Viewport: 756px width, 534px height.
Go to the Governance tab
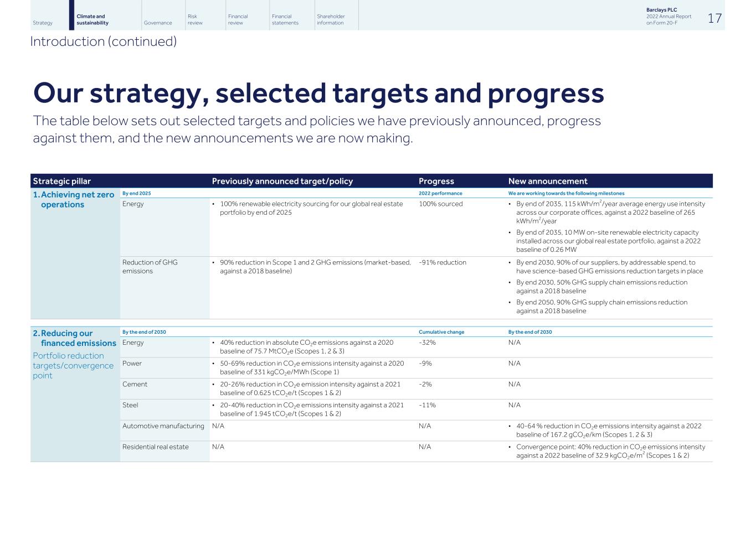pos(158,23)
